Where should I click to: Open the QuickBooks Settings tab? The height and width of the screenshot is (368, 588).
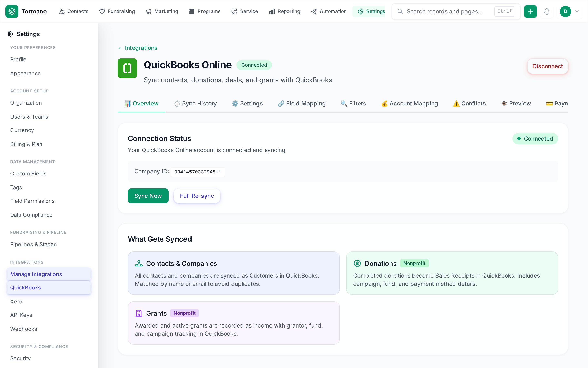pos(247,103)
